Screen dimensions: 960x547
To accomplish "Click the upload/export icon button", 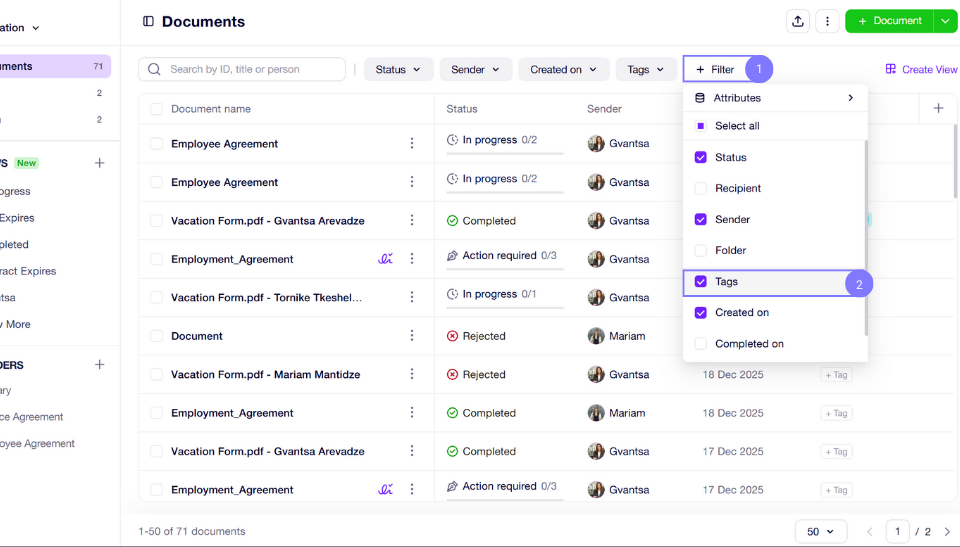I will [797, 21].
